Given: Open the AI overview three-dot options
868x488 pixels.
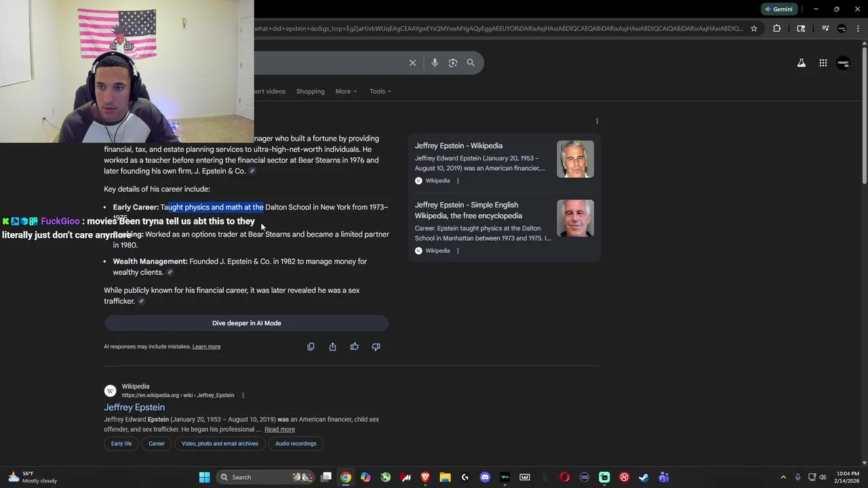Looking at the screenshot, I should [597, 121].
